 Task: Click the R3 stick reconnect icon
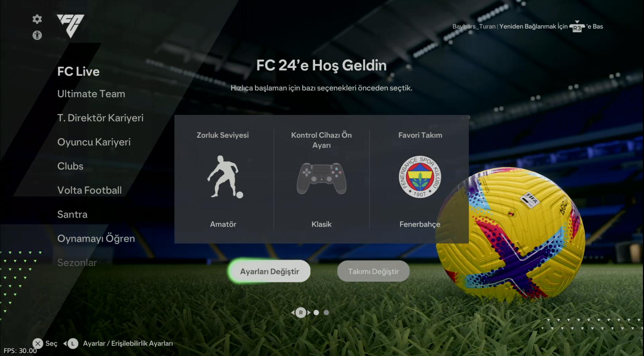[x=577, y=27]
